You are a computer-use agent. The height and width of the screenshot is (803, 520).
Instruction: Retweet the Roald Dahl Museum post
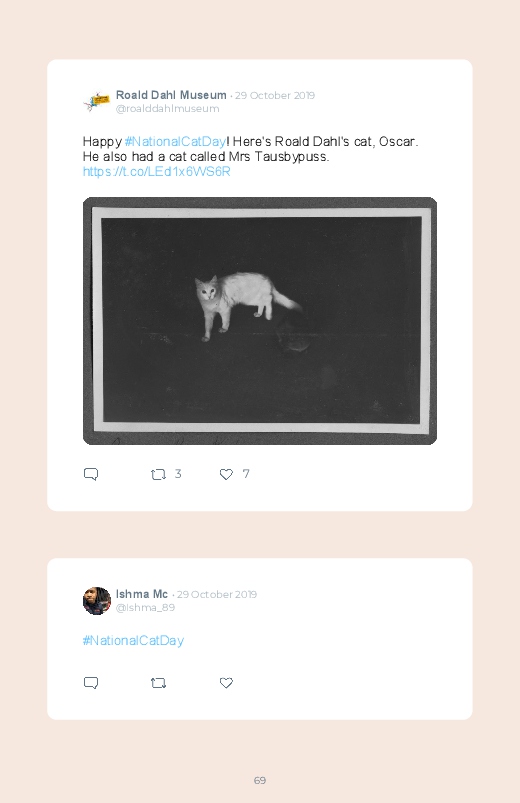tap(158, 475)
